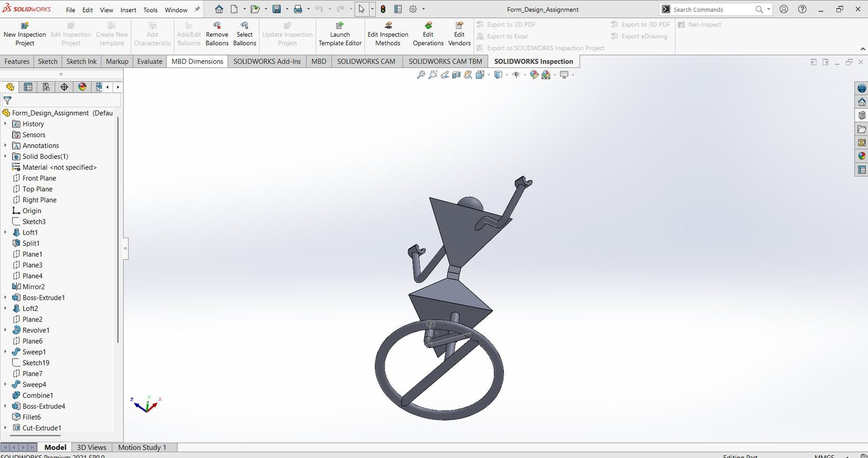Expand the Sweep1 feature
868x458 pixels.
click(5, 352)
